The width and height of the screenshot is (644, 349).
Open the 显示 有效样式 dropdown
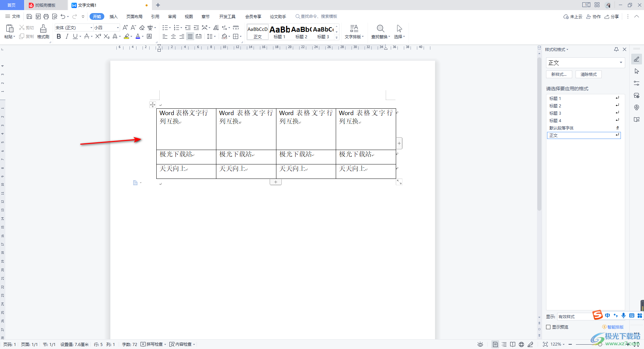point(574,316)
